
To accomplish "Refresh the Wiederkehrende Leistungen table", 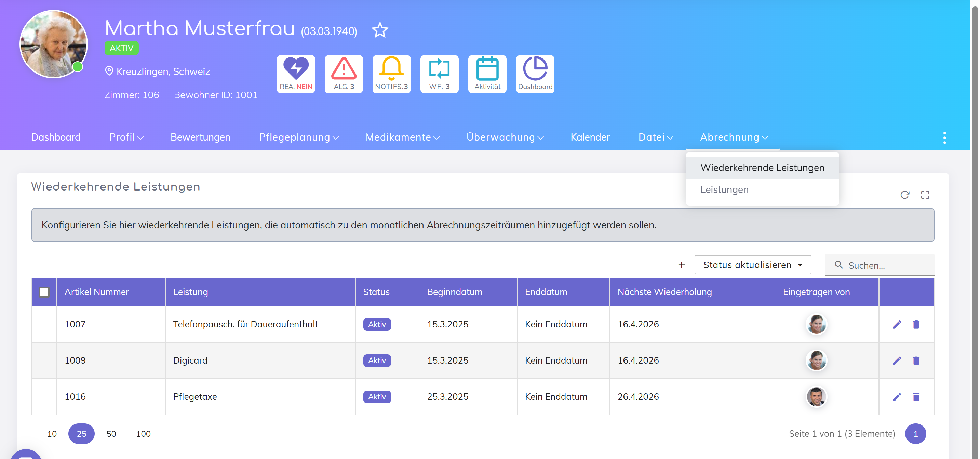I will 904,195.
